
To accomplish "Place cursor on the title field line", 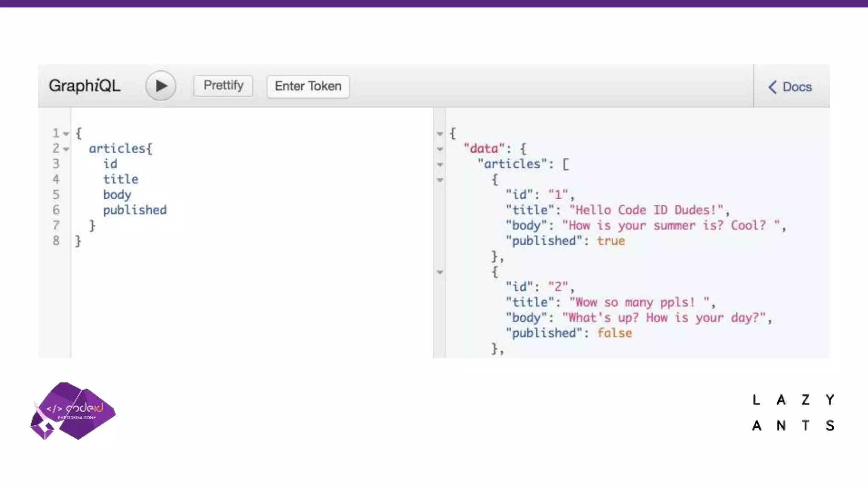I will pos(121,179).
